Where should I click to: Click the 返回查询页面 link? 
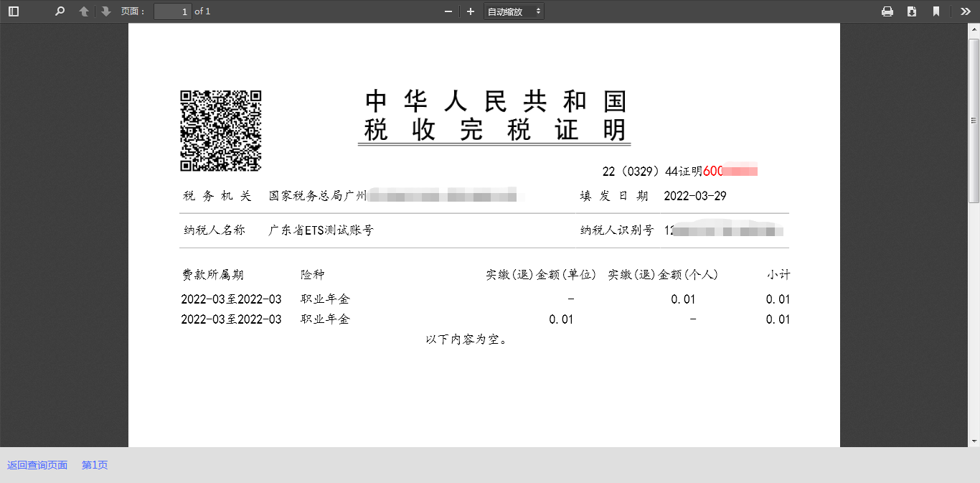click(37, 465)
